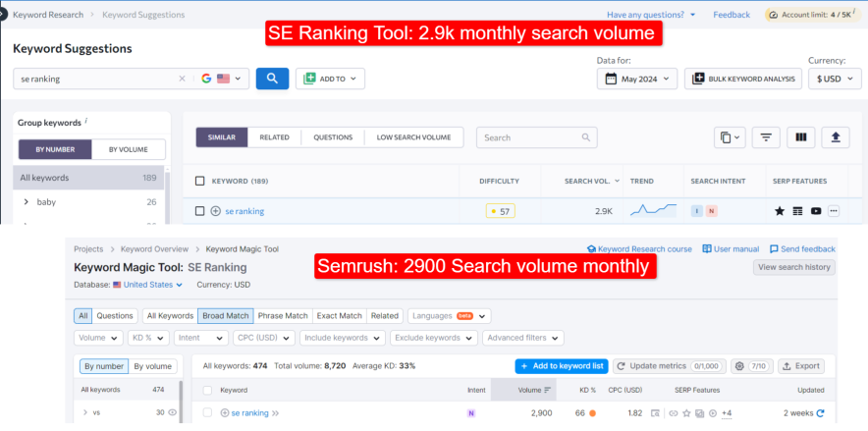
Task: Click the list-style SERP feature icon in SE Ranking row
Action: pyautogui.click(x=797, y=211)
